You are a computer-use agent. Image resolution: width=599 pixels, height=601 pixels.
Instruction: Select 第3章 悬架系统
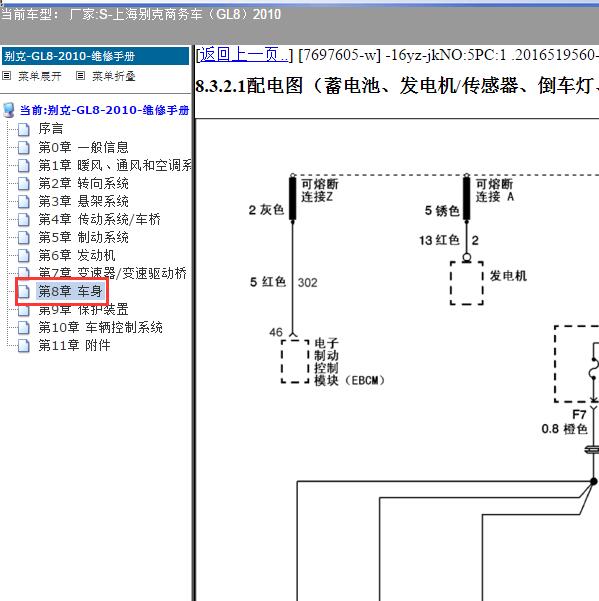pos(83,201)
